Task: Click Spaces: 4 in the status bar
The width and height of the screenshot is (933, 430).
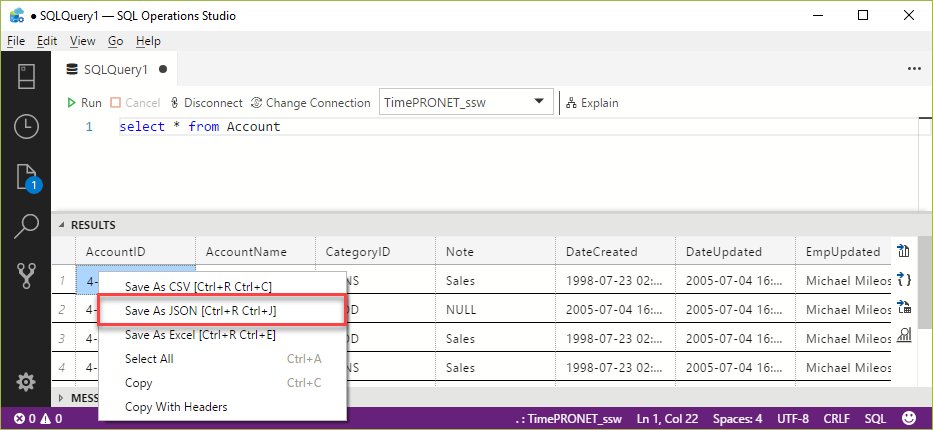Action: [737, 419]
